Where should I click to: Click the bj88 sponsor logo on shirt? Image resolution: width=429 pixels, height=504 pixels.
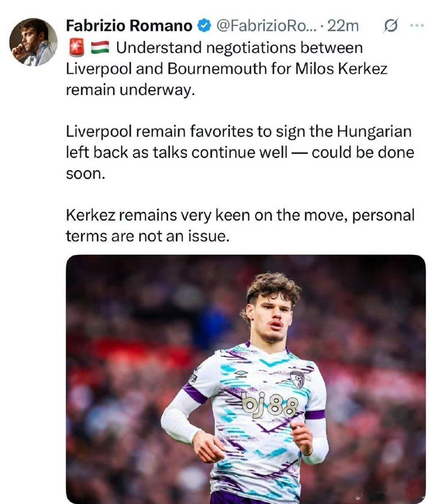pos(270,405)
